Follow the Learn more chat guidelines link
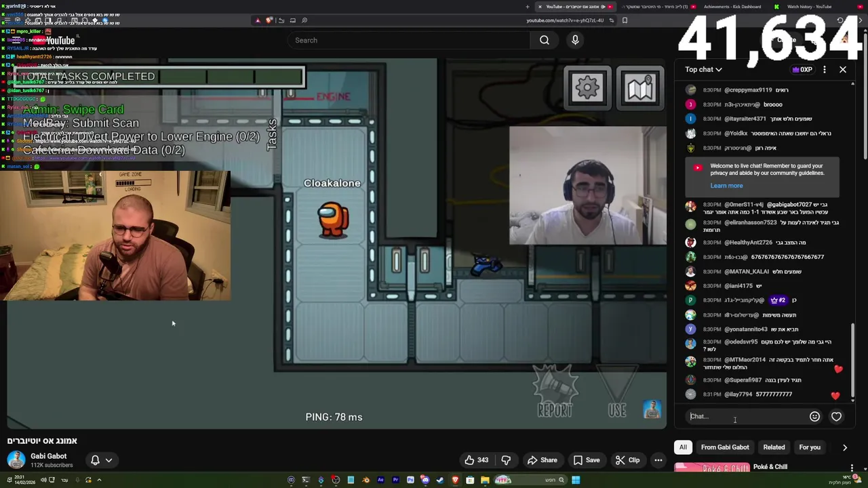The height and width of the screenshot is (488, 868). pos(726,186)
